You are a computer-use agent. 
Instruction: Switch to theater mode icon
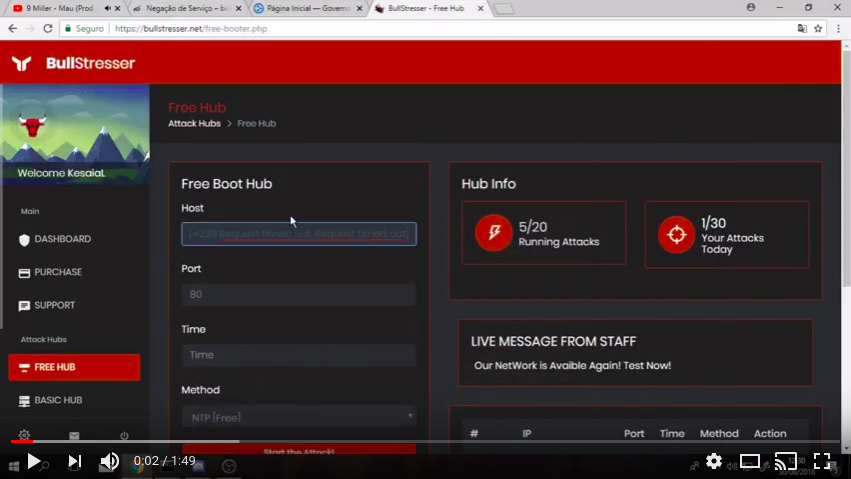tap(750, 462)
